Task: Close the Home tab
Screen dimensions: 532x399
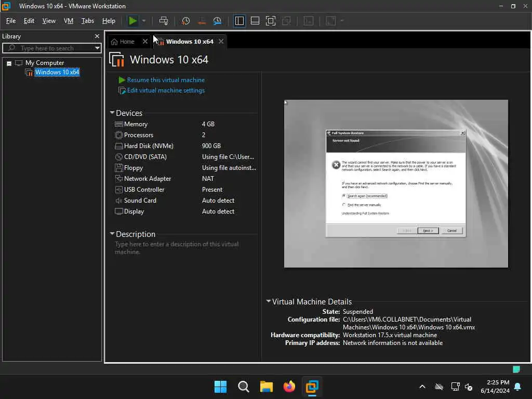Action: pos(145,42)
